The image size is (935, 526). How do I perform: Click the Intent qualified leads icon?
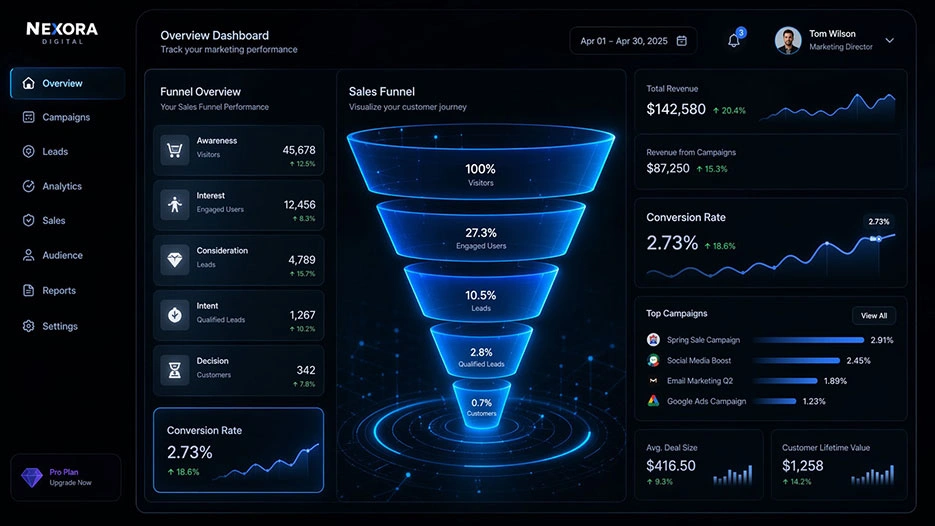click(x=175, y=315)
